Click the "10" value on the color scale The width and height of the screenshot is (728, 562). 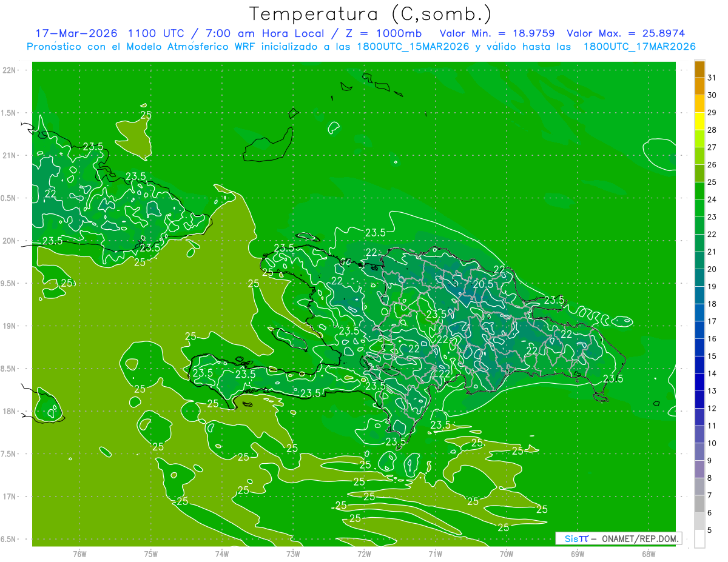coord(712,443)
